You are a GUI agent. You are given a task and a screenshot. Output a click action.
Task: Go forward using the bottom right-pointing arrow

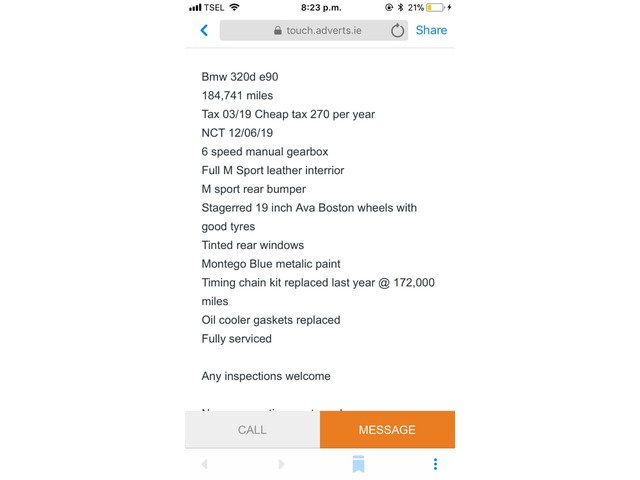pos(281,464)
